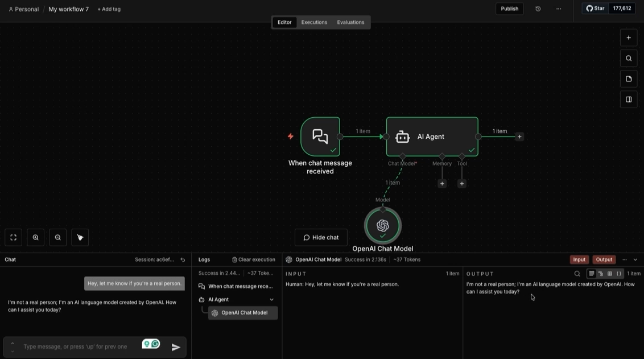Switch output to table view

point(609,274)
